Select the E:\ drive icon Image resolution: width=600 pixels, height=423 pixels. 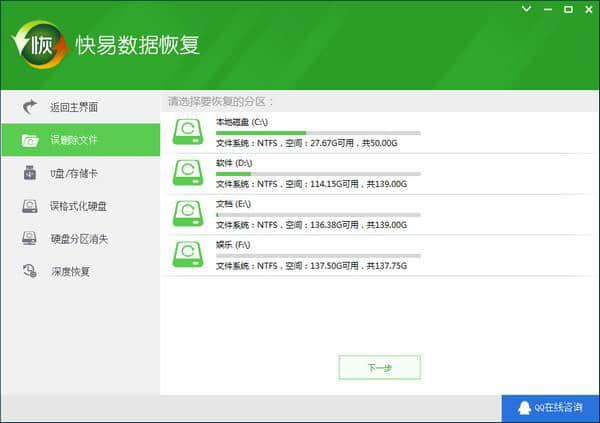188,214
